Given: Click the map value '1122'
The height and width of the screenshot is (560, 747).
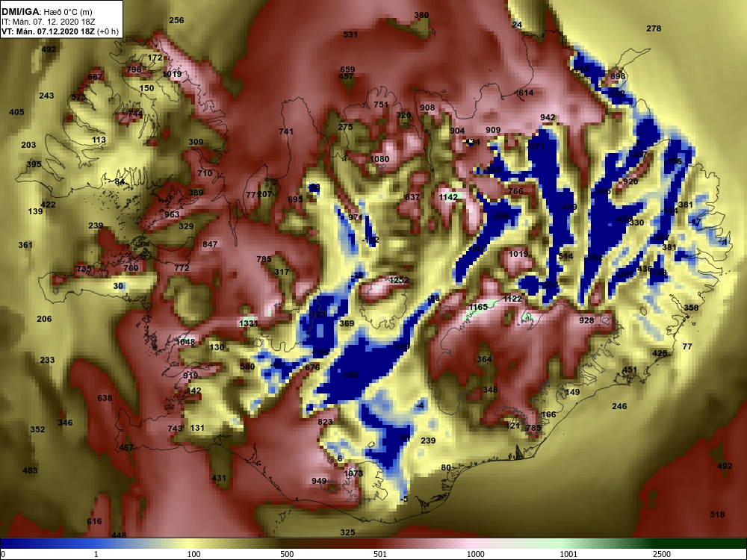Looking at the screenshot, I should 512,299.
